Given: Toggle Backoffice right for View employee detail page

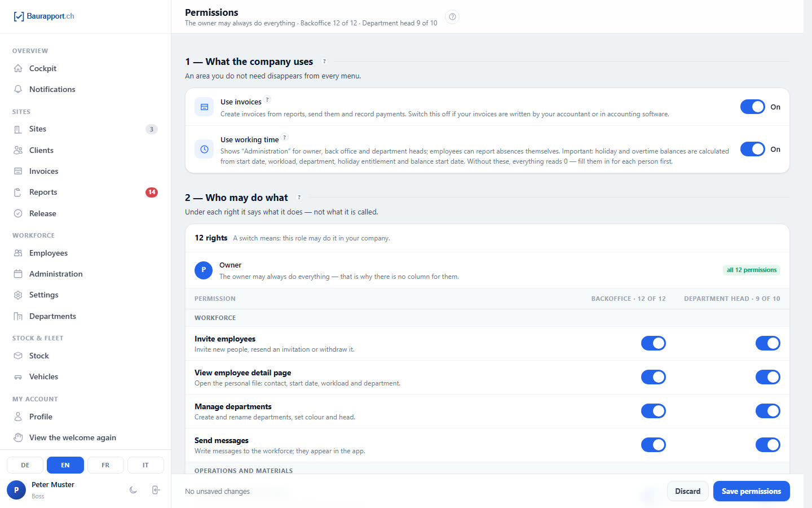Looking at the screenshot, I should point(653,377).
